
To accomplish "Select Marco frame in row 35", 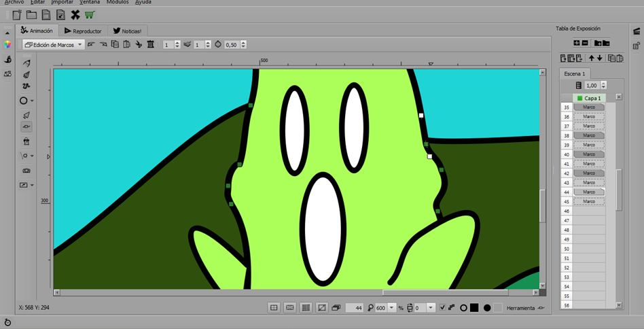I will point(589,107).
